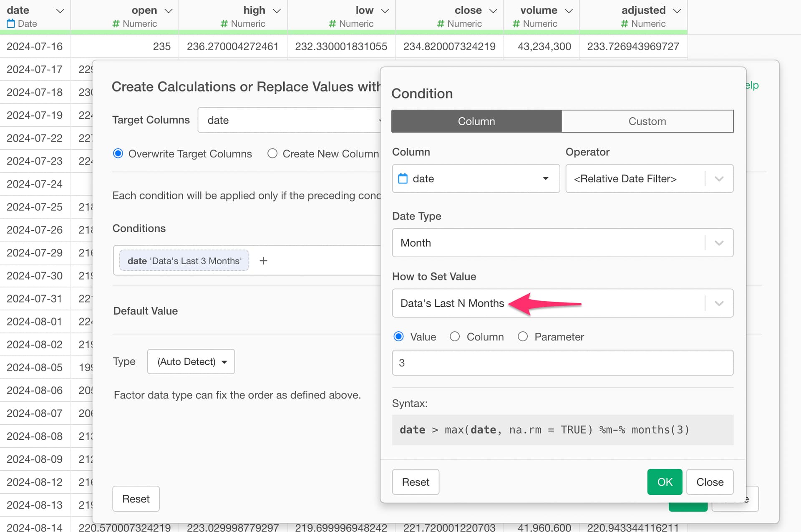Click the hash Numeric icon under close
The height and width of the screenshot is (532, 801).
(441, 24)
